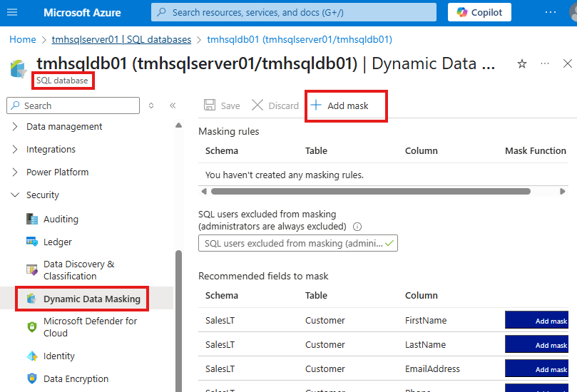The width and height of the screenshot is (577, 392).
Task: Open the Identity menu item
Action: point(59,356)
